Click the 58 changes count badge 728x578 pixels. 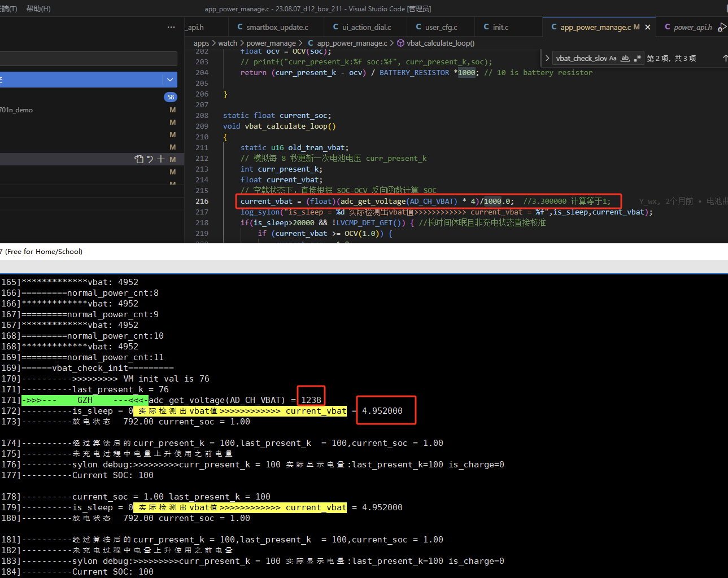[171, 97]
